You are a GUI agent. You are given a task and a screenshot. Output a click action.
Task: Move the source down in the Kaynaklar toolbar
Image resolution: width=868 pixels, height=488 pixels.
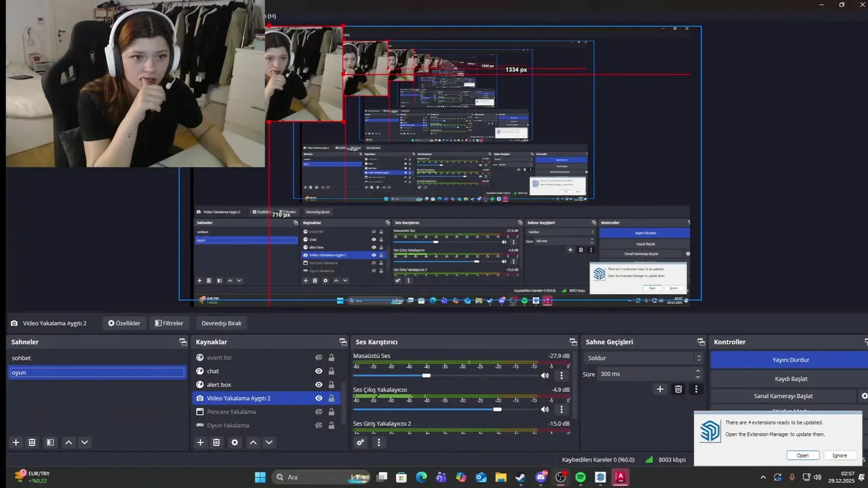[269, 442]
